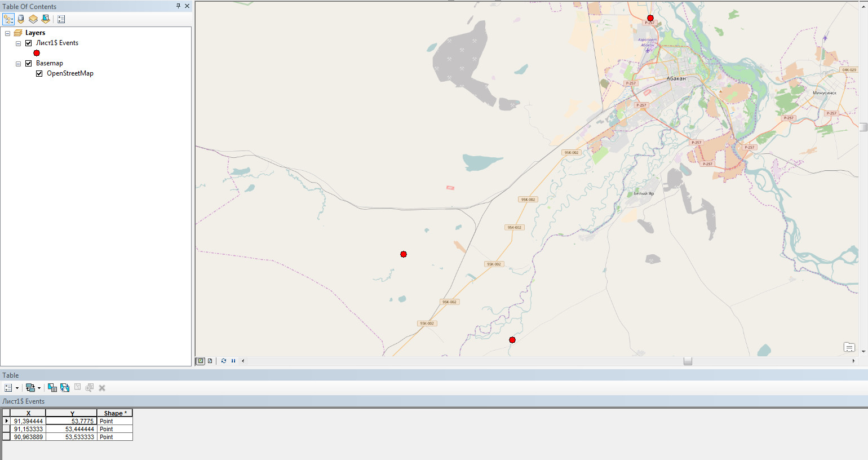The width and height of the screenshot is (868, 460).
Task: Clear the table selection
Action: pos(78,387)
